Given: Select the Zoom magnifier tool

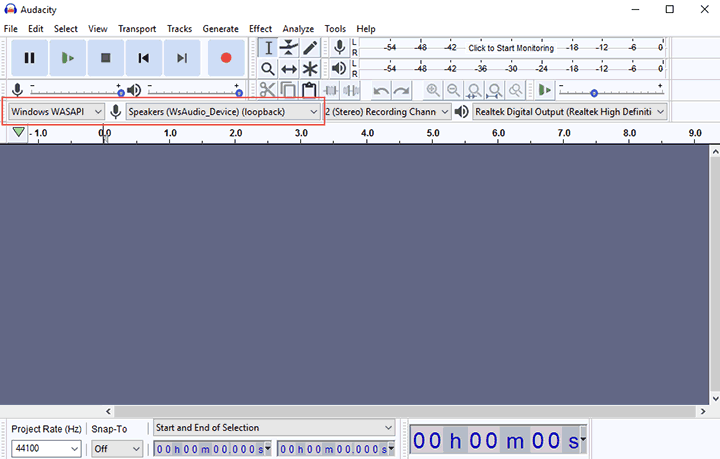Looking at the screenshot, I should [268, 69].
